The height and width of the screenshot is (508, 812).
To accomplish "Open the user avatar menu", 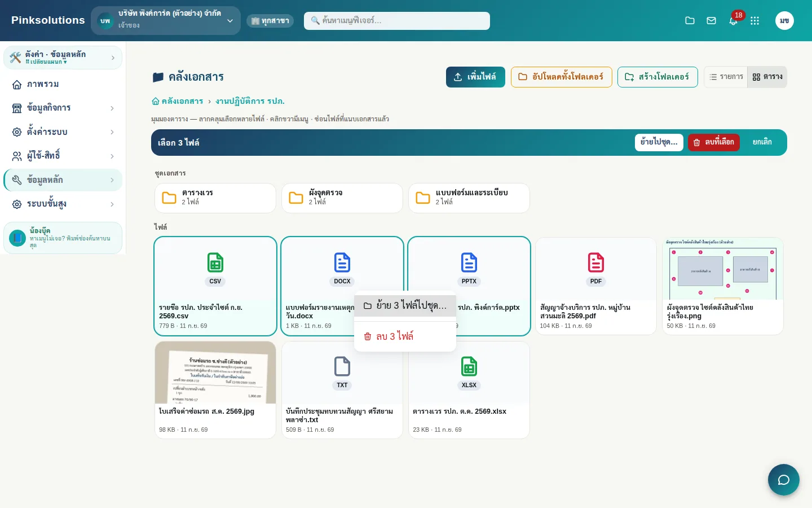I will 784,21.
